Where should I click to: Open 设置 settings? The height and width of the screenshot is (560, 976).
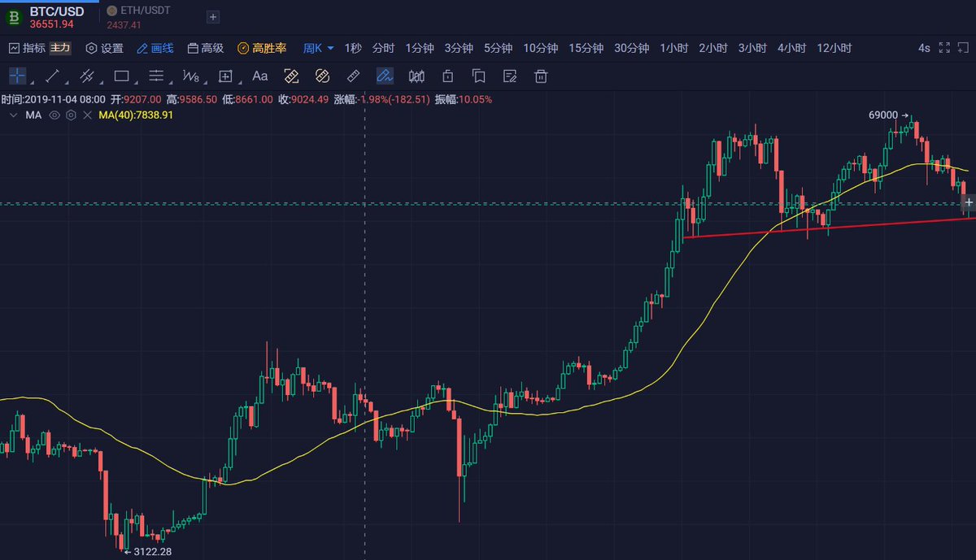tap(104, 48)
